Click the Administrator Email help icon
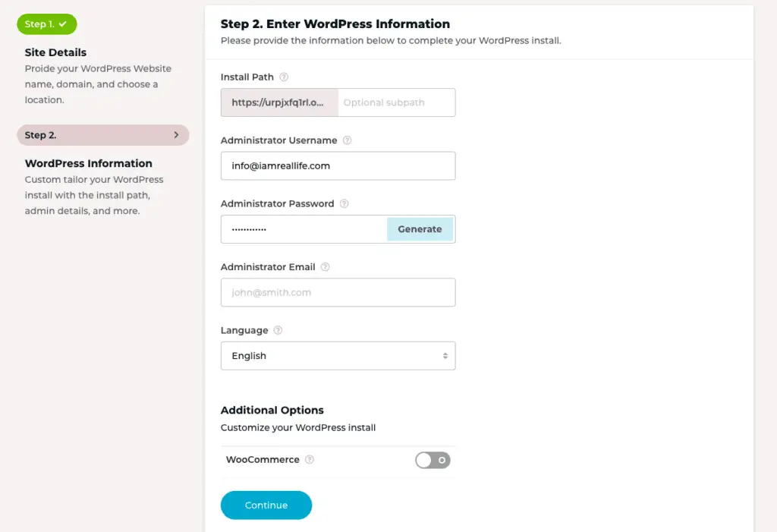This screenshot has width=777, height=532. point(325,266)
